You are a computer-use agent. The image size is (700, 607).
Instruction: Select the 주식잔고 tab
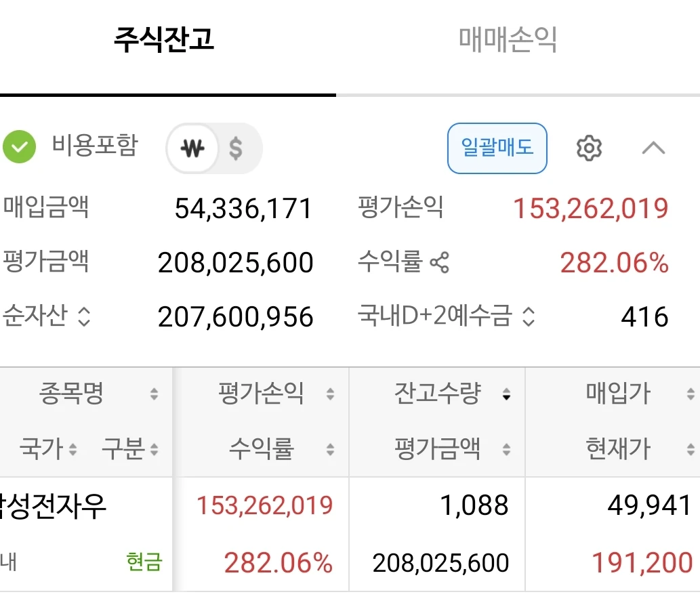tap(164, 40)
